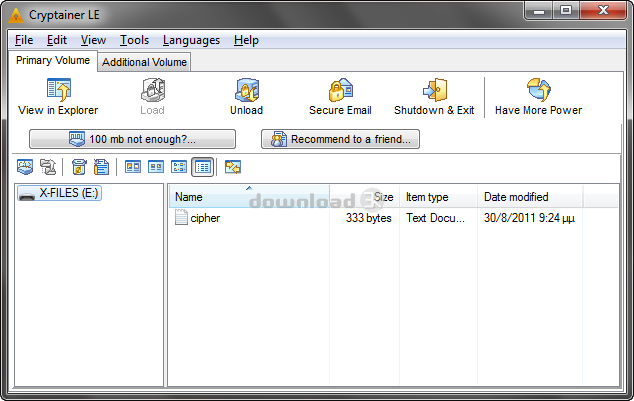The image size is (634, 401).
Task: Switch to Additional Volume tab
Action: (x=144, y=62)
